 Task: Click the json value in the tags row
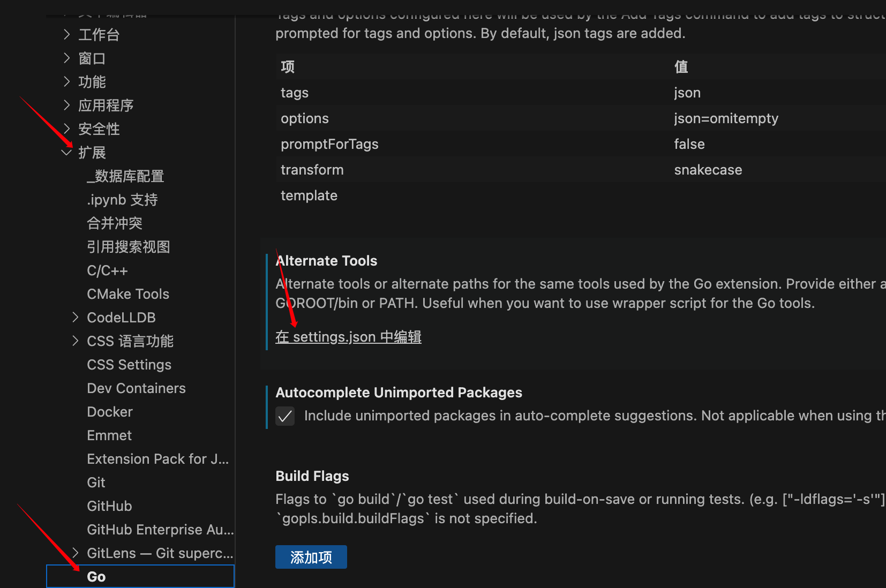[687, 92]
